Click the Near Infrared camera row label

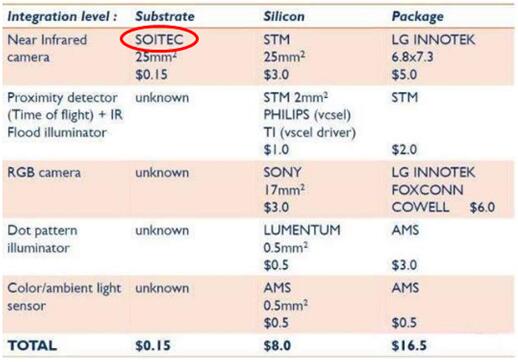[47, 48]
